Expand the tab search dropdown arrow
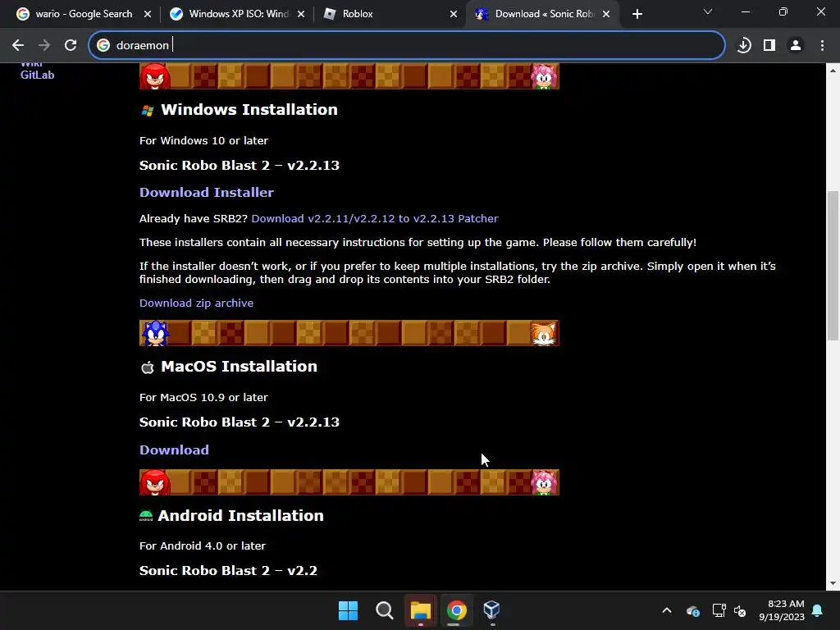 click(708, 11)
